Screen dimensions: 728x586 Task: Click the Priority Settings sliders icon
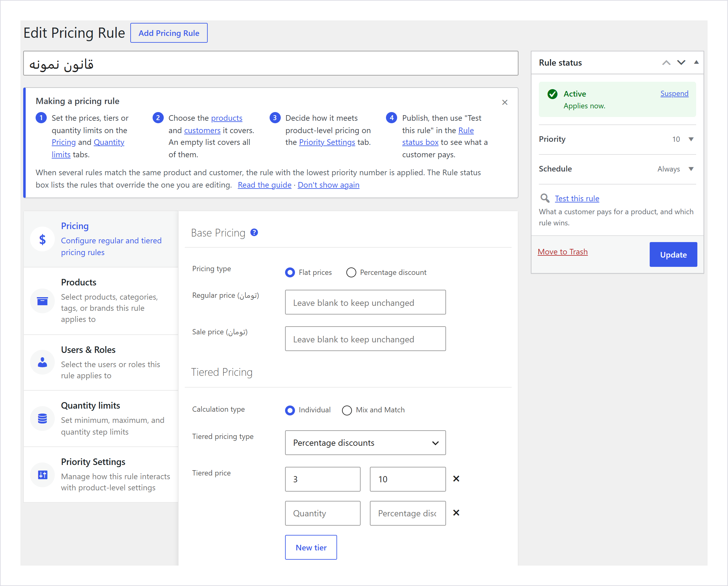[42, 475]
